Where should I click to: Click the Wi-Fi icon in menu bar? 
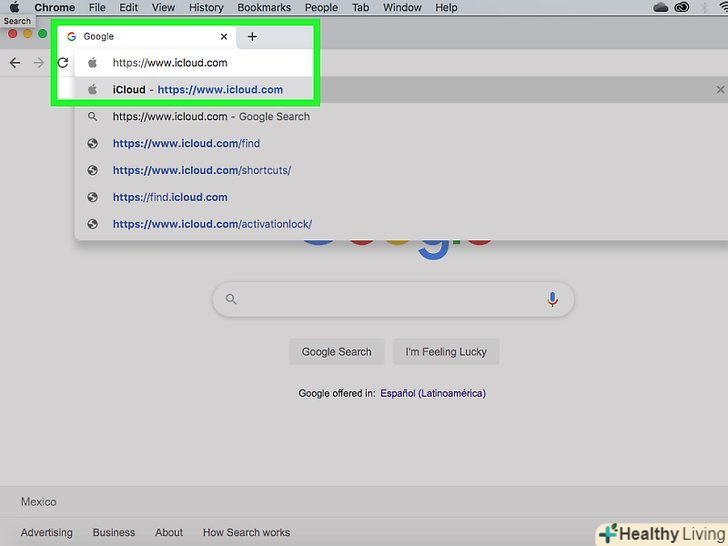[723, 7]
